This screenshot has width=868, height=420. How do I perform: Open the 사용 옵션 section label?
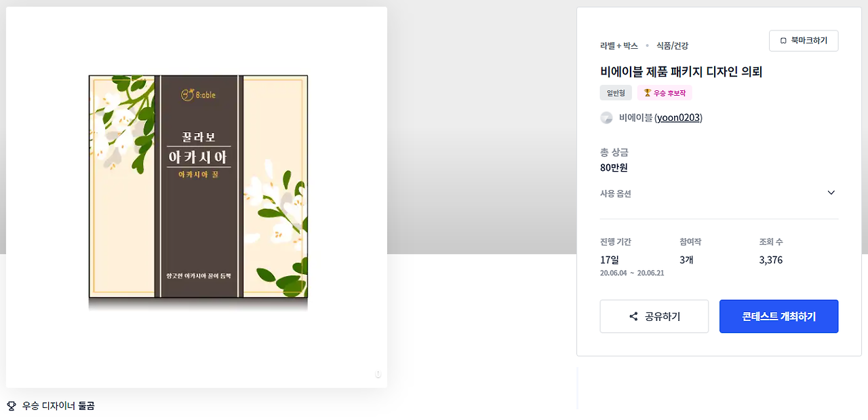point(616,193)
